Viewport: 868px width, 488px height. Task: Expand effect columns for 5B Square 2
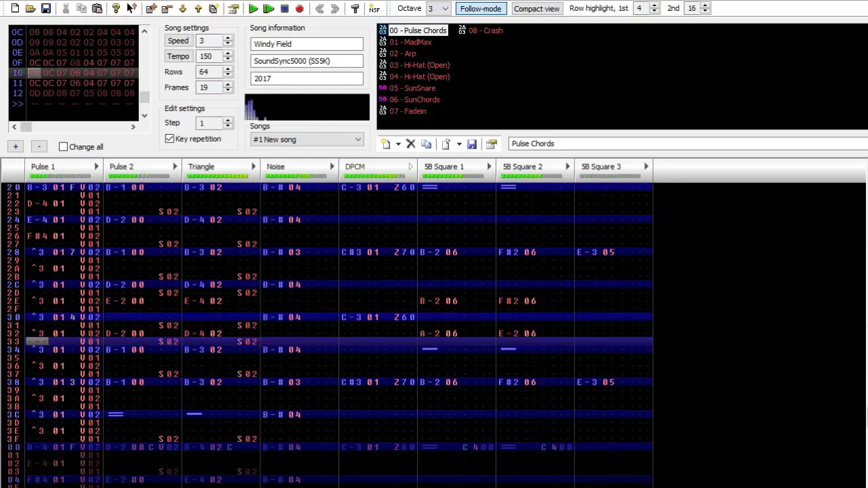[x=568, y=167]
